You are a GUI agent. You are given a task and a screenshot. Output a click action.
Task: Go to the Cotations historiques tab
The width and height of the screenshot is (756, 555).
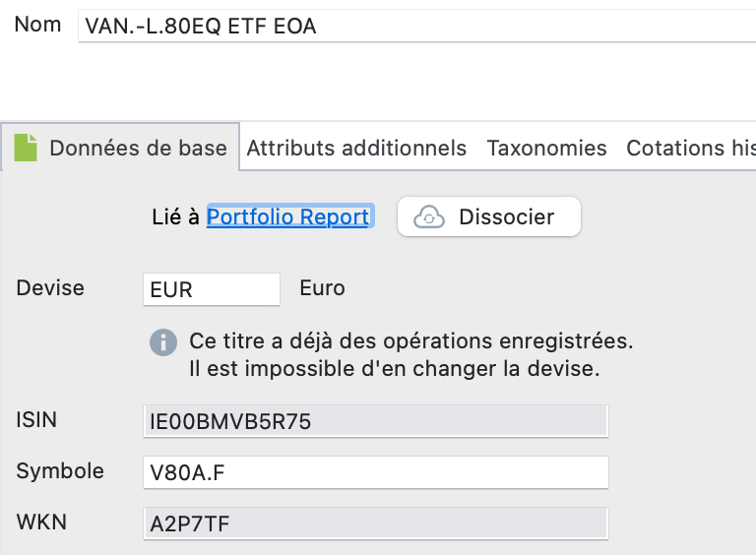pos(691,148)
